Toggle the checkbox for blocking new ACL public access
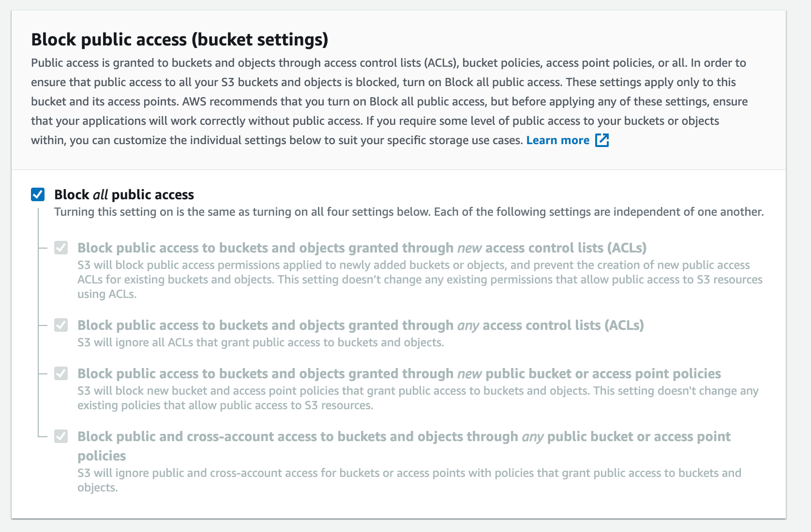The image size is (811, 532). (x=61, y=248)
